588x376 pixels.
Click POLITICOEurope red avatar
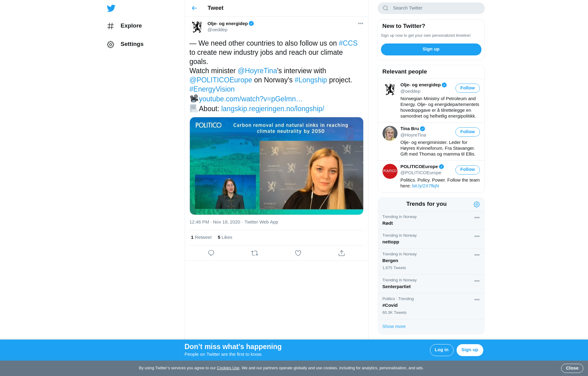coord(390,171)
